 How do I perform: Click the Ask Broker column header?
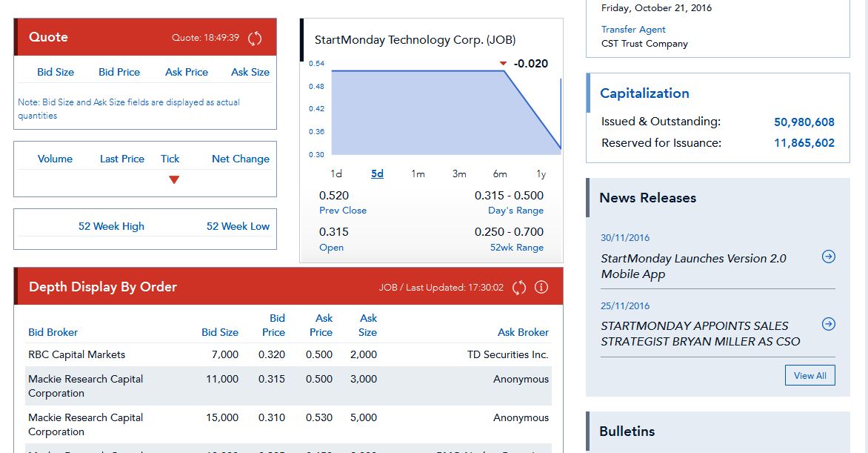click(x=523, y=332)
